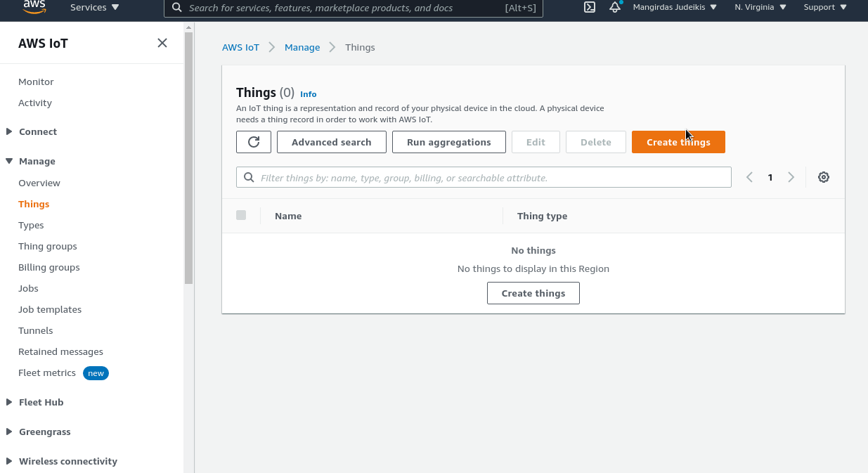
Task: Select Fleet metrics in sidebar
Action: (x=47, y=372)
